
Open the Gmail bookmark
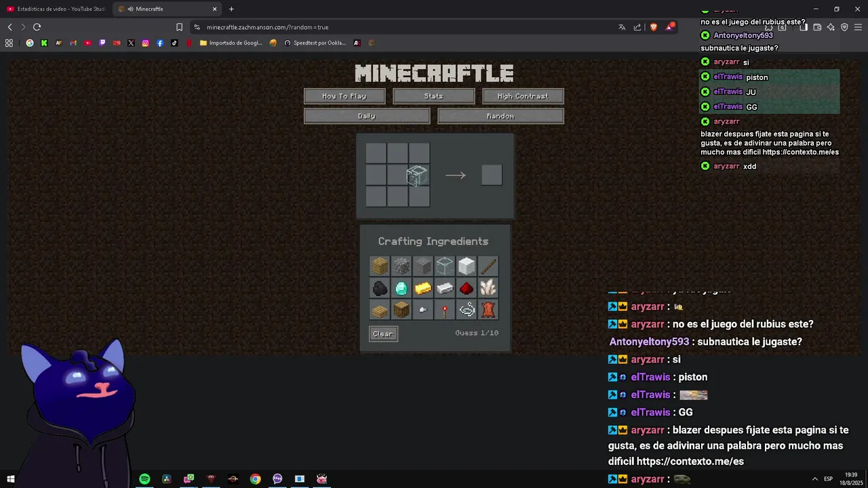tap(73, 43)
